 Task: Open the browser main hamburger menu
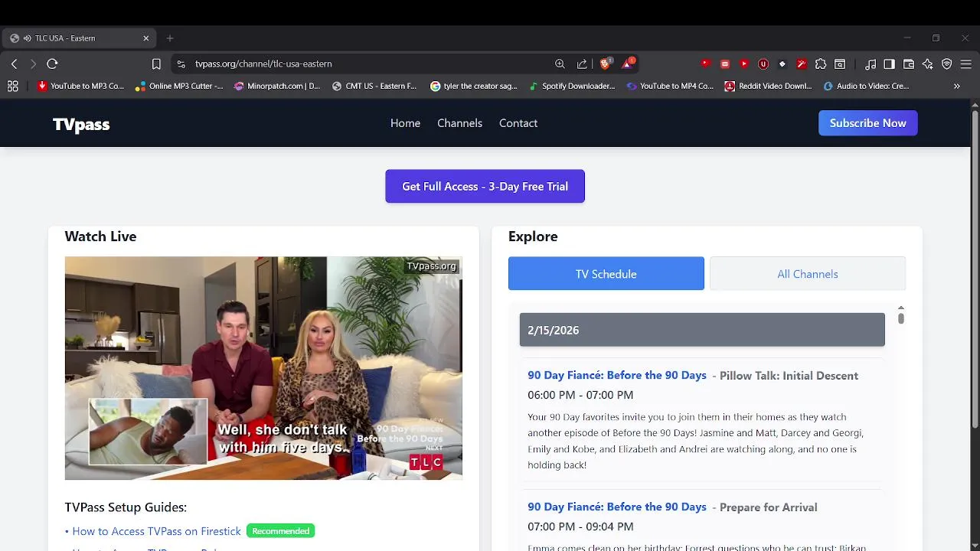point(966,64)
